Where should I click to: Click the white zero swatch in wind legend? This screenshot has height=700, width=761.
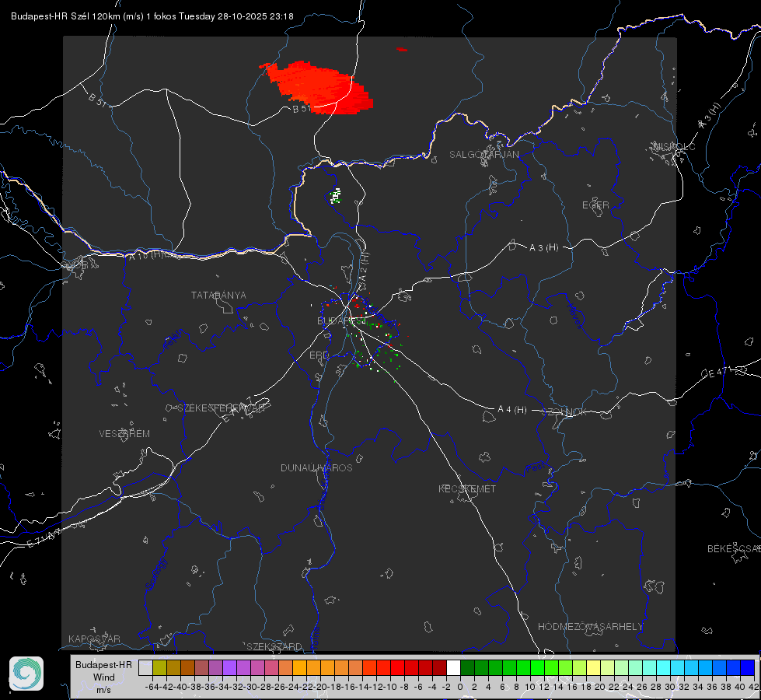[x=453, y=667]
